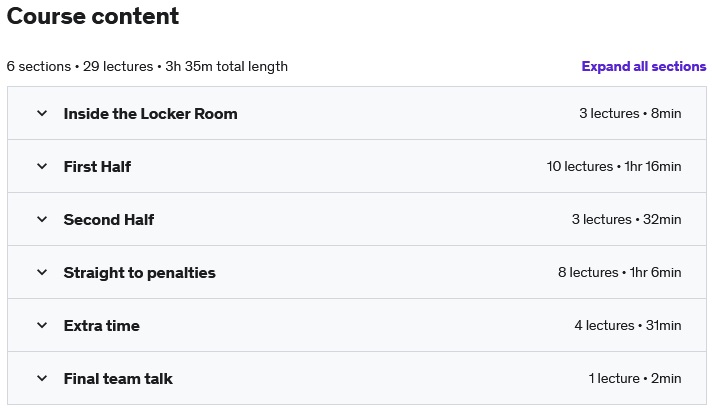Click the chevron icon next to First Half
The width and height of the screenshot is (712, 410).
pyautogui.click(x=42, y=166)
